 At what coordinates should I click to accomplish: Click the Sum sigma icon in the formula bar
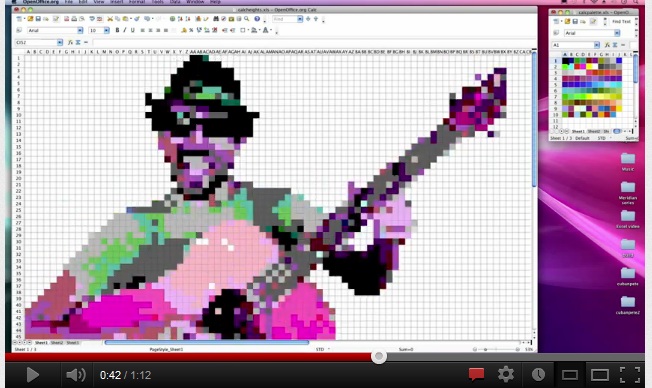[78, 42]
